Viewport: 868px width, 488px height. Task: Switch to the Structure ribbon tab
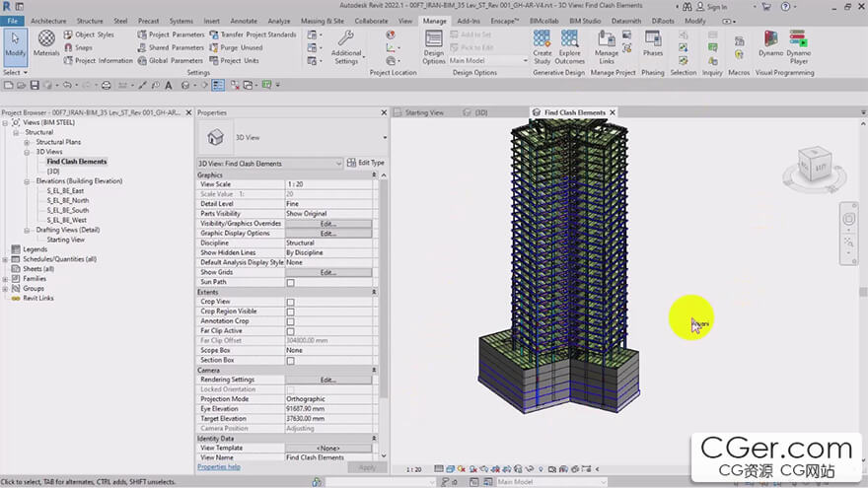tap(90, 21)
